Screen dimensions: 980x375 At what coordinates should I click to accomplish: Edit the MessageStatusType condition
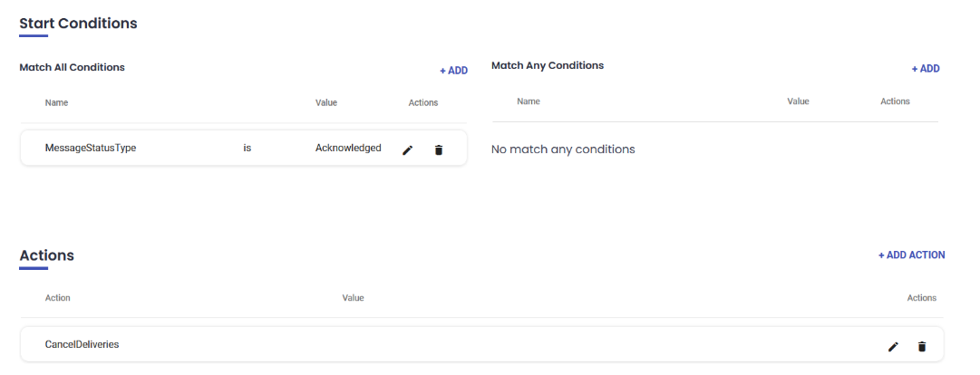(x=407, y=149)
